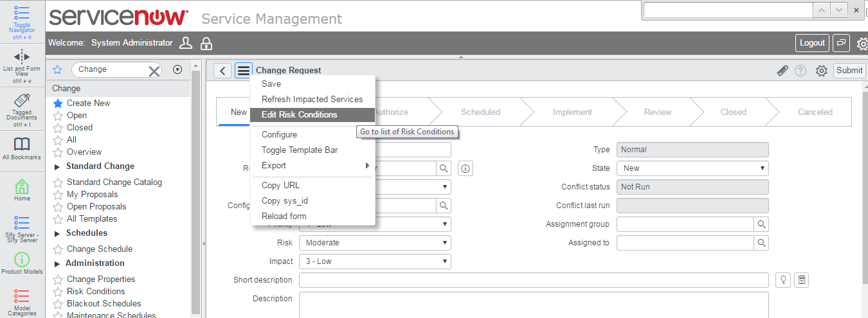Open Product Models bookmark icon
Screen dimensions: 868x318
click(22, 260)
